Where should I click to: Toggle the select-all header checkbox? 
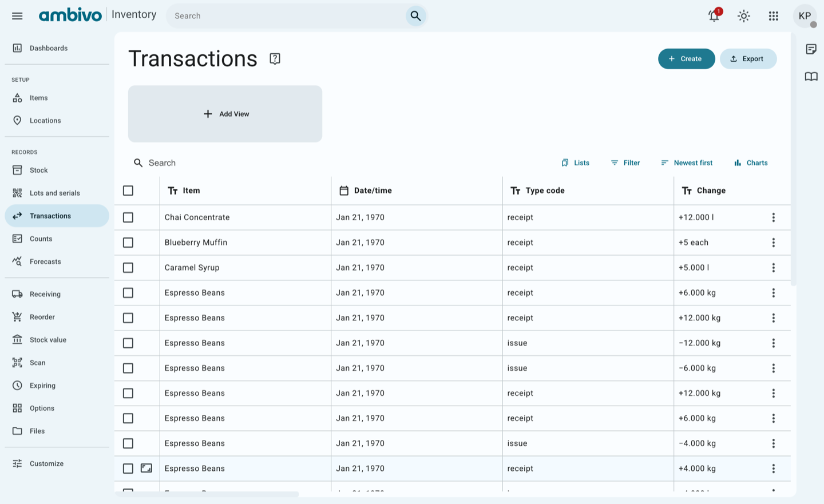128,191
